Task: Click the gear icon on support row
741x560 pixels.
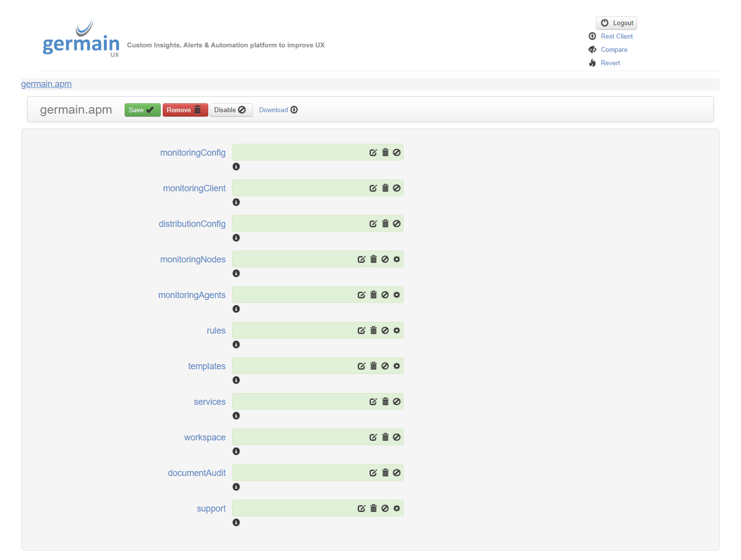Action: (397, 509)
